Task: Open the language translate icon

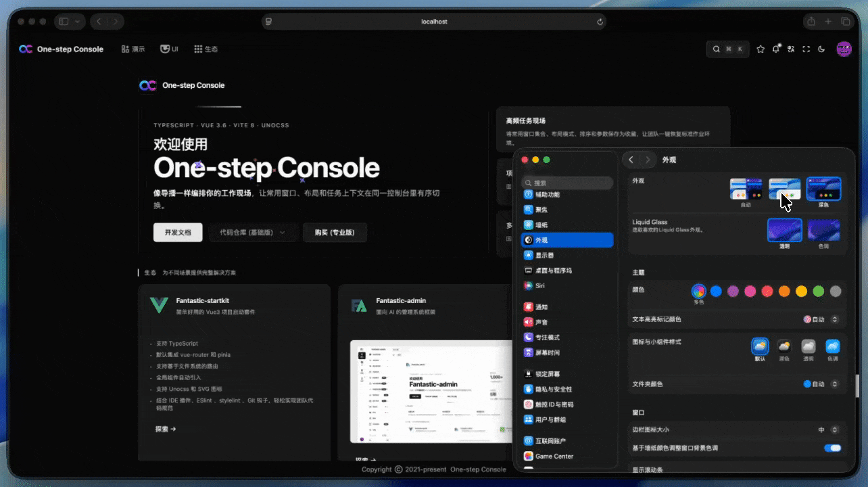Action: (x=791, y=49)
